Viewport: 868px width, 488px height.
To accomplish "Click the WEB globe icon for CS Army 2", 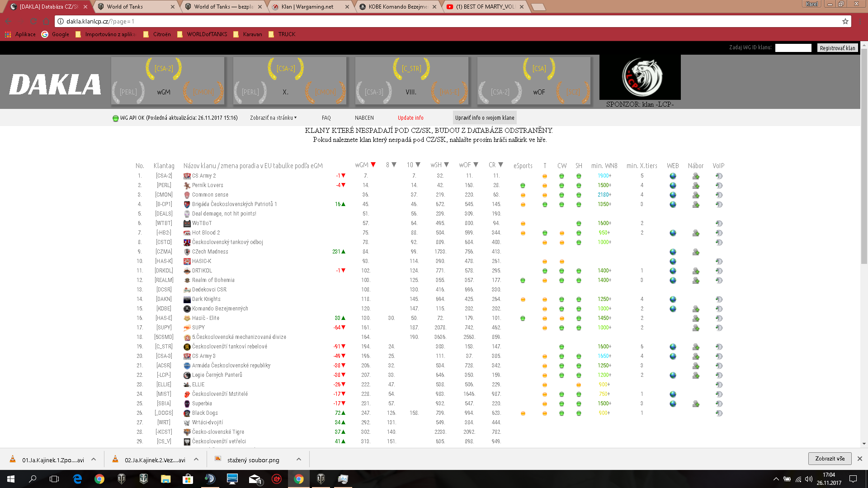I will (673, 176).
